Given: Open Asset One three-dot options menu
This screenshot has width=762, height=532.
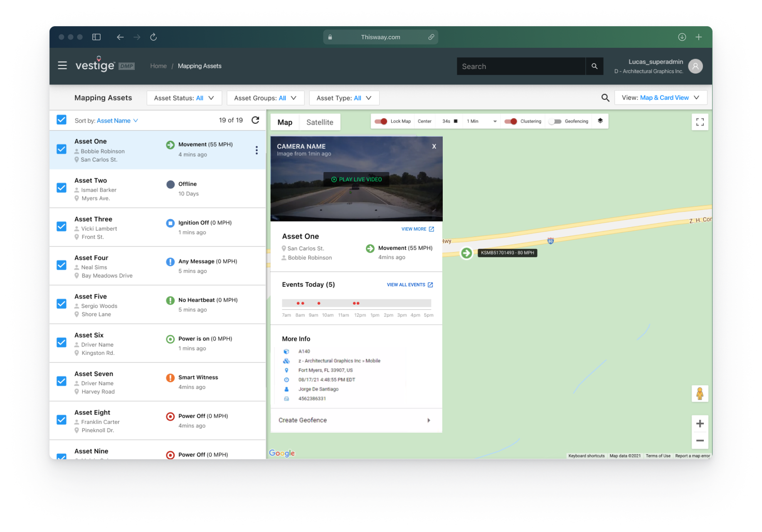Looking at the screenshot, I should [256, 150].
